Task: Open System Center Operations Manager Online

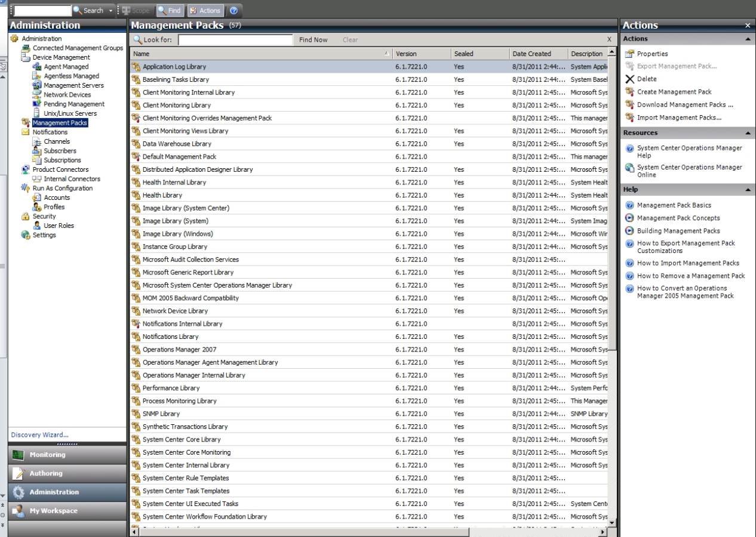Action: 689,171
